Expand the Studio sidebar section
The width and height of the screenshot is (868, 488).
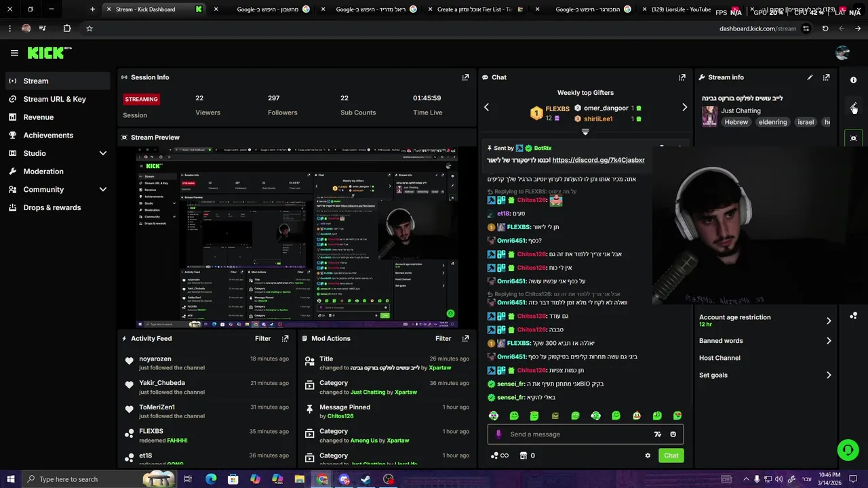[103, 153]
